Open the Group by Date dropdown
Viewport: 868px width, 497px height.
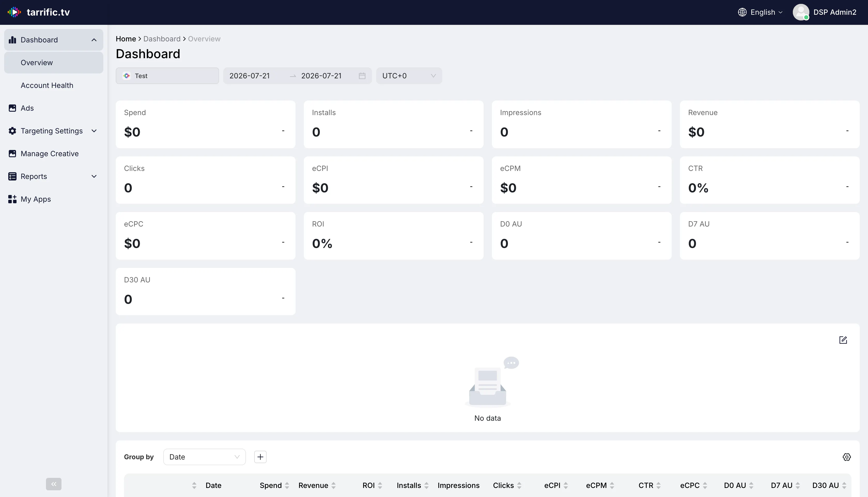(205, 457)
